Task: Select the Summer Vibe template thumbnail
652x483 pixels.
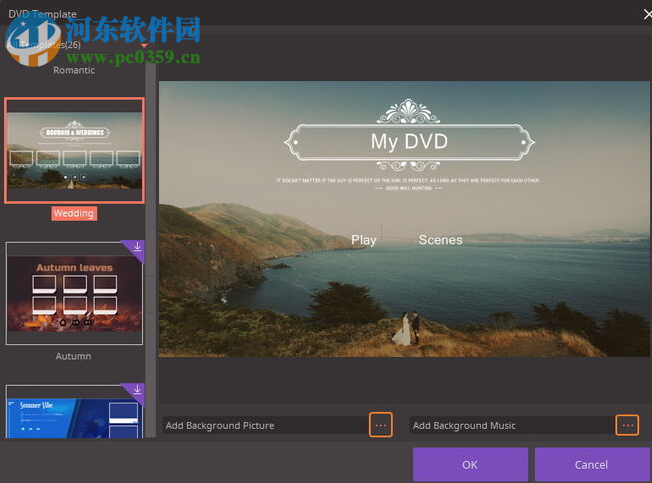Action: tap(74, 412)
